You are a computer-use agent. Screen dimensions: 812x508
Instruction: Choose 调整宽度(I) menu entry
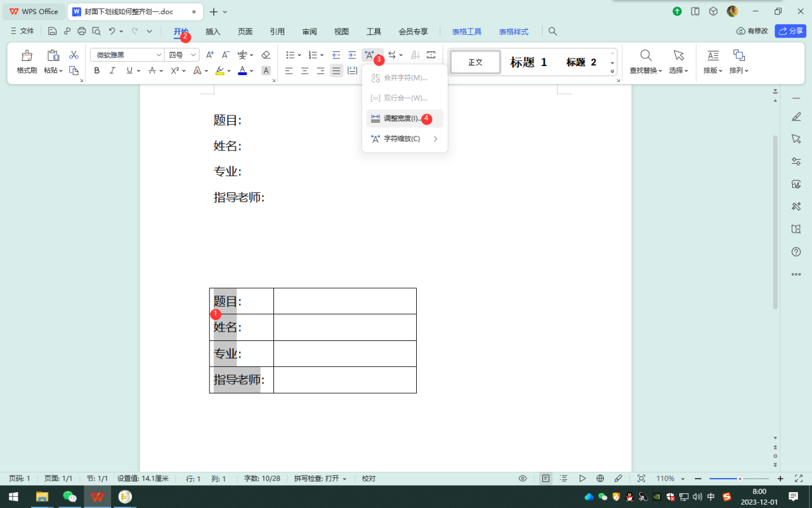click(x=405, y=119)
